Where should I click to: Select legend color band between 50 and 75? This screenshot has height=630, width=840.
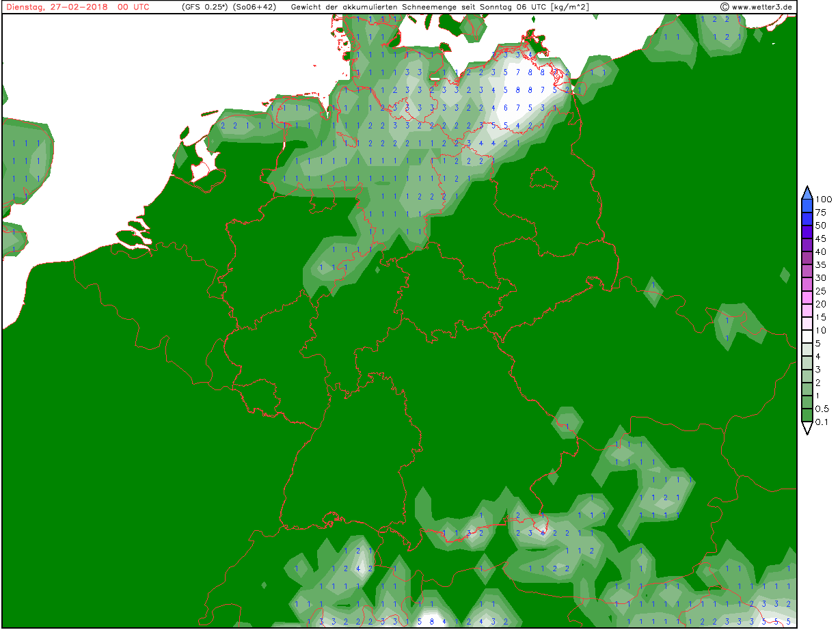tap(807, 219)
